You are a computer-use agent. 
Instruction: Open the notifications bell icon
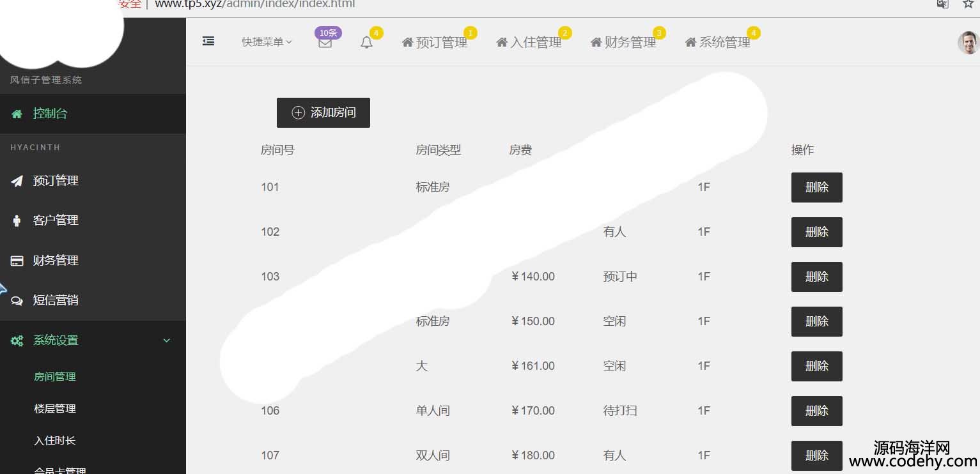click(x=366, y=43)
